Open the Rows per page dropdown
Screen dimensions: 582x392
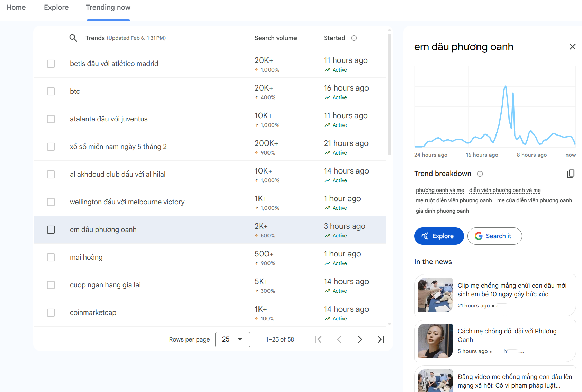pyautogui.click(x=233, y=339)
